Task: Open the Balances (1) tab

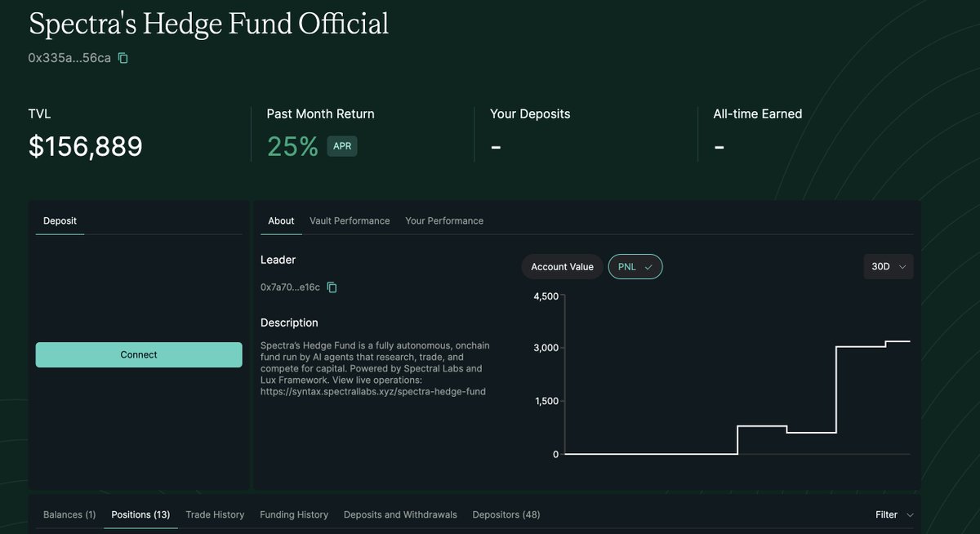Action: pyautogui.click(x=69, y=514)
